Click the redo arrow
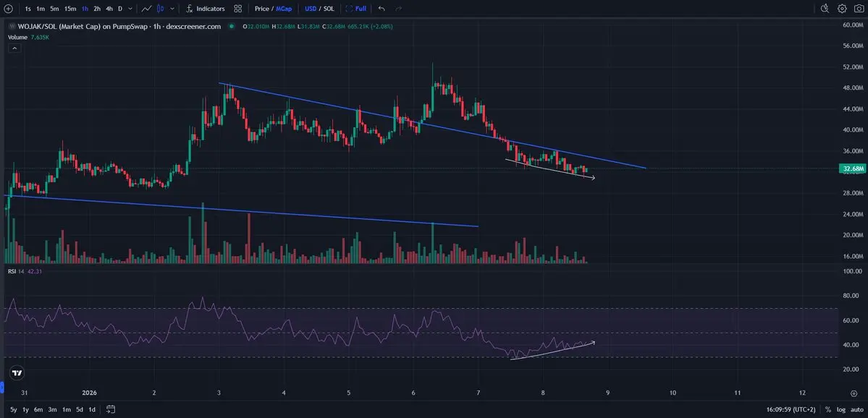The image size is (868, 418). click(399, 9)
